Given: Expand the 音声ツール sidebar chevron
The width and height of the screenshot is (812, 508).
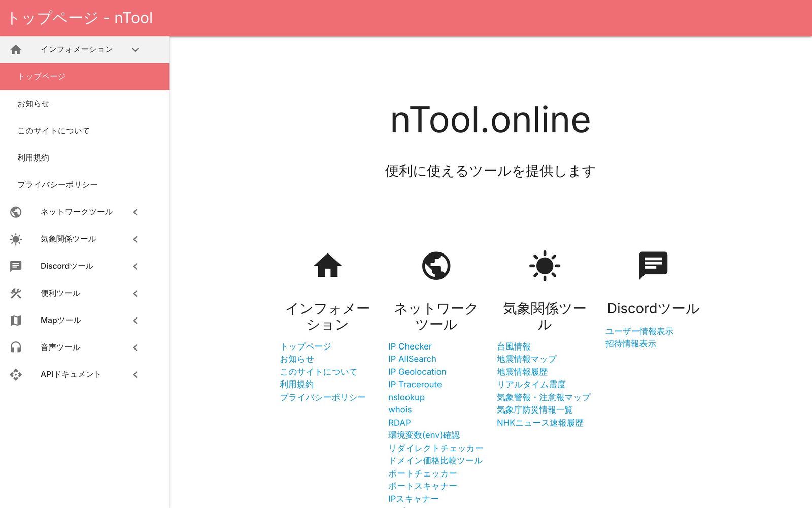Looking at the screenshot, I should click(135, 347).
